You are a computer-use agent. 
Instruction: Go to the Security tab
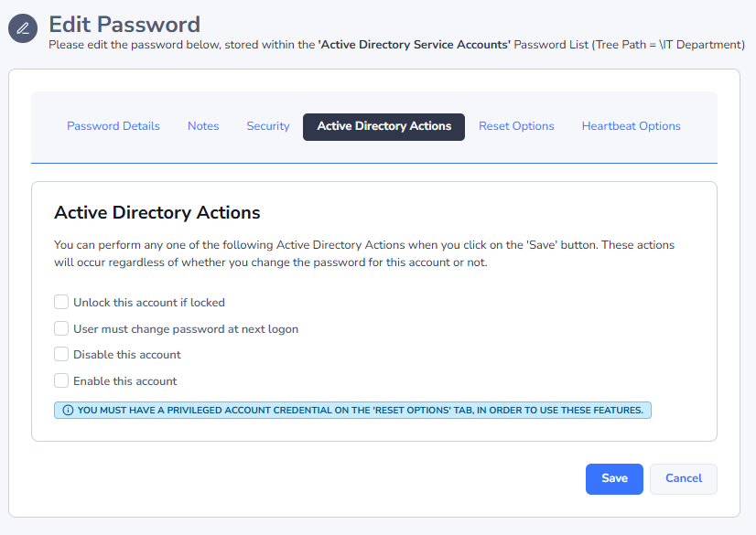click(268, 126)
